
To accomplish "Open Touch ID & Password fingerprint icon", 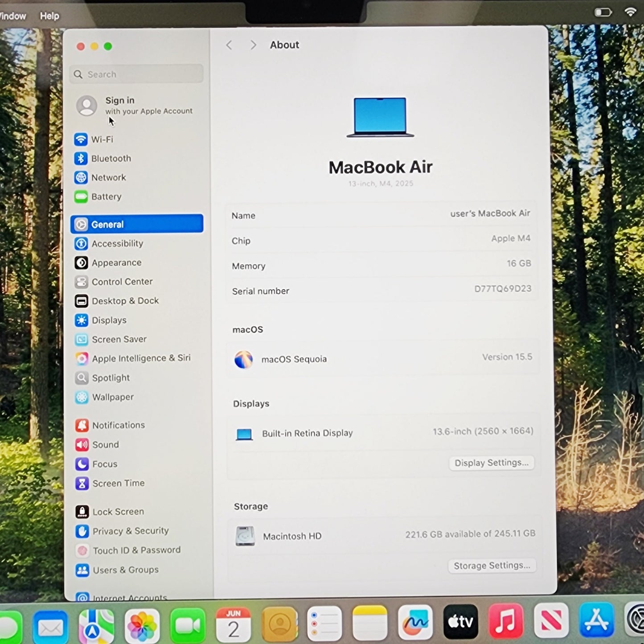I will (82, 550).
